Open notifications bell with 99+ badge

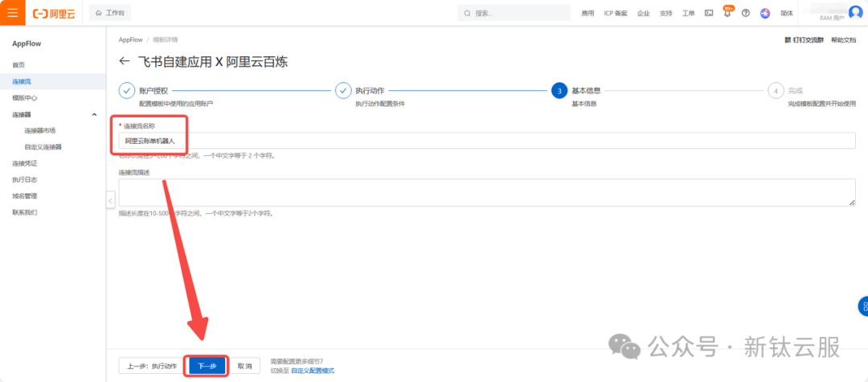(x=727, y=13)
